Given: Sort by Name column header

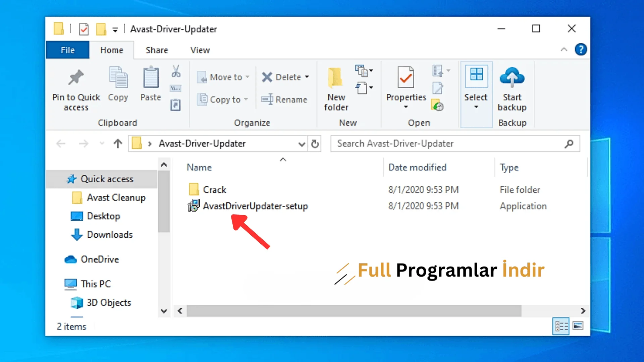Looking at the screenshot, I should 199,167.
